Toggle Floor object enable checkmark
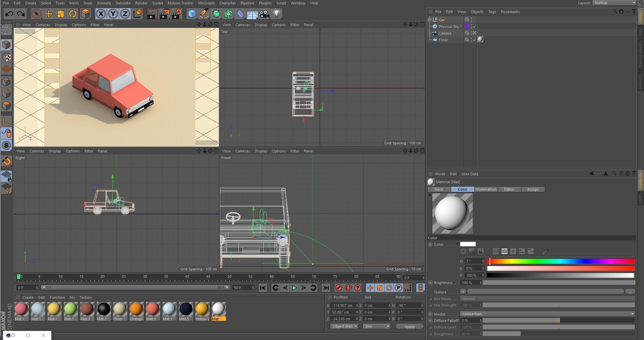Screen dimensions: 644x340 tap(475, 40)
